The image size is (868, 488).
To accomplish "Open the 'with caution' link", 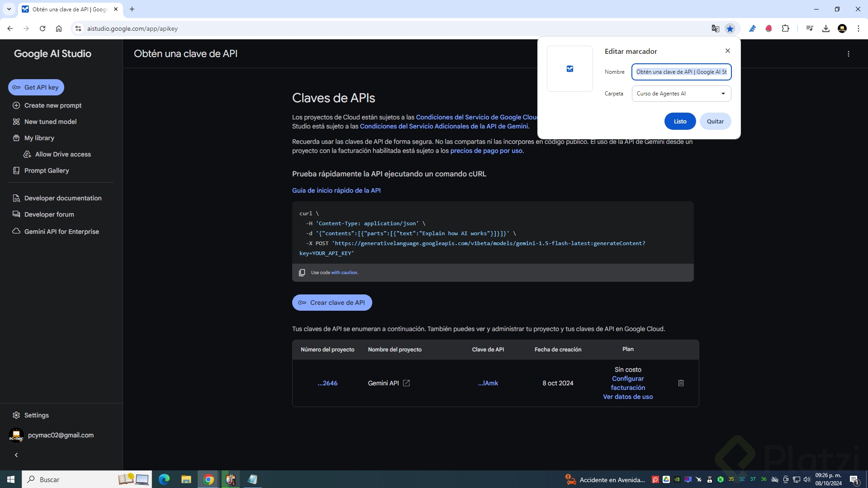I will tap(344, 273).
